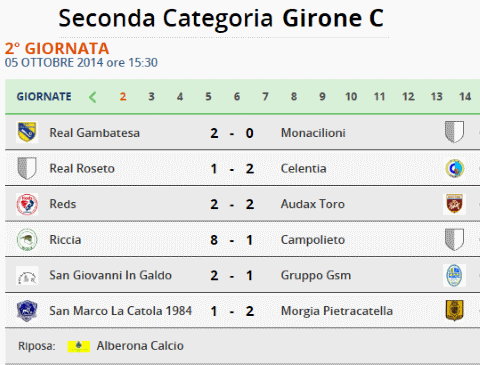Click the Riccia team crest
The image size is (480, 365).
pos(27,239)
